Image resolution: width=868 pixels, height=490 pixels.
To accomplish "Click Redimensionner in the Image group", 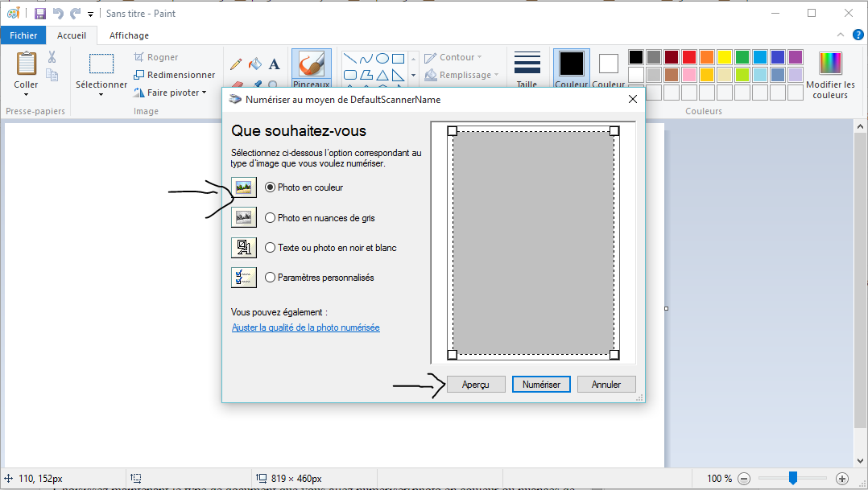I will pos(175,75).
